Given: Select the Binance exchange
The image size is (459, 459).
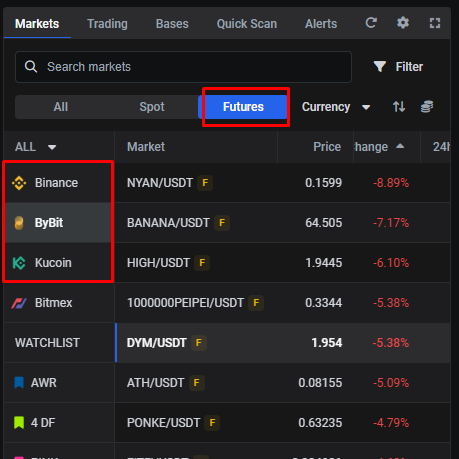Looking at the screenshot, I should [x=58, y=183].
